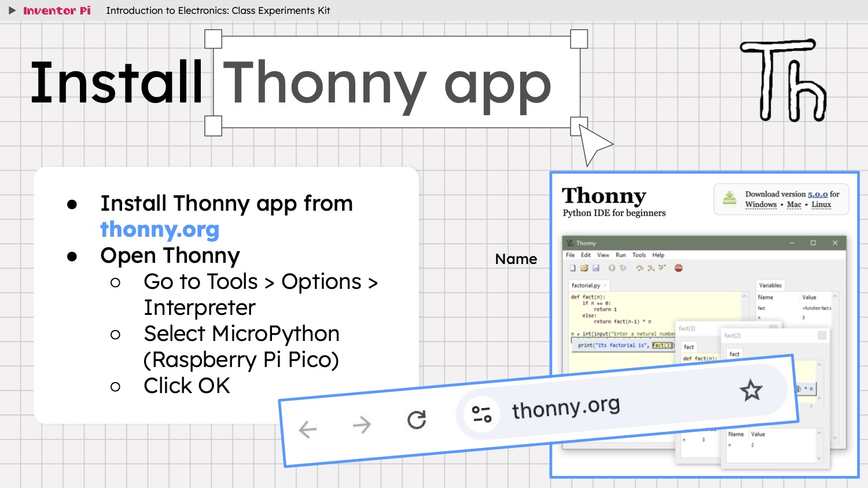Click the 'Thonny app' selected title text box
The height and width of the screenshot is (488, 868).
pos(396,83)
